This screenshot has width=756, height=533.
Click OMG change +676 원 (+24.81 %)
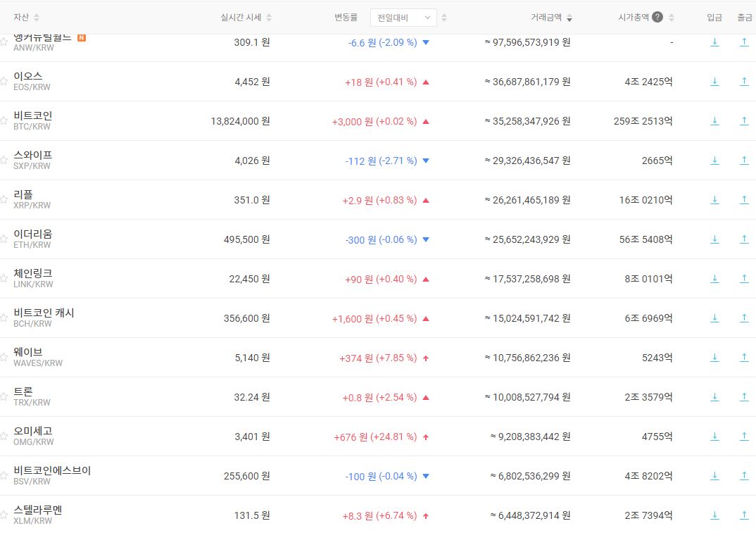tap(375, 437)
